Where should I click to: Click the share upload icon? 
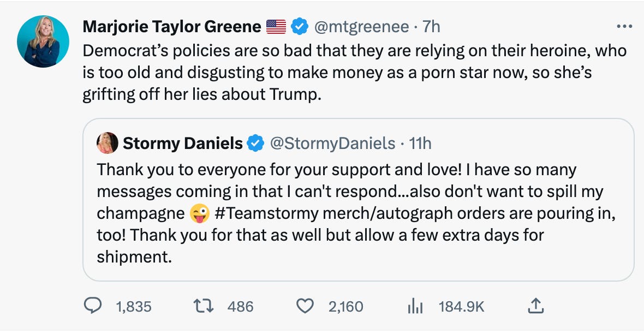[536, 306]
